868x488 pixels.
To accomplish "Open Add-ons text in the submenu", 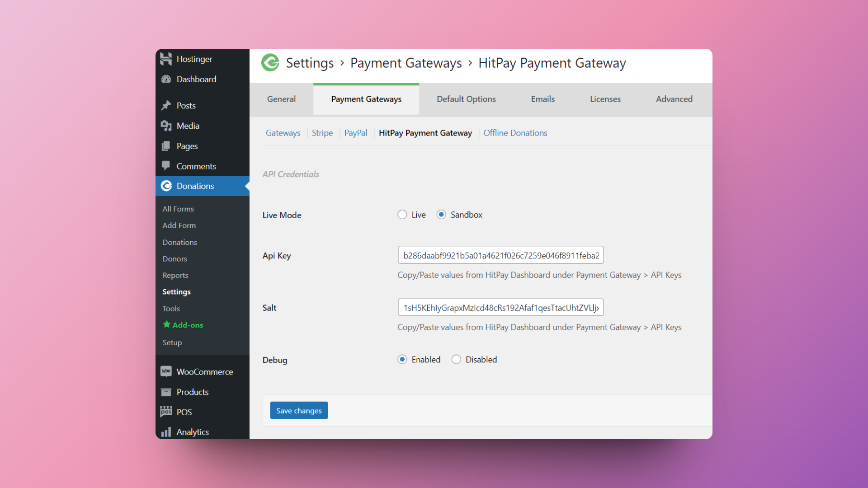I will (188, 325).
